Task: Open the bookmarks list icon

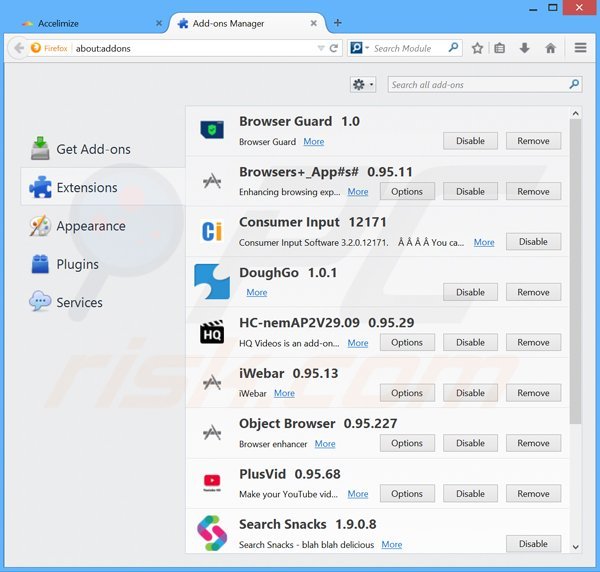Action: coord(500,47)
